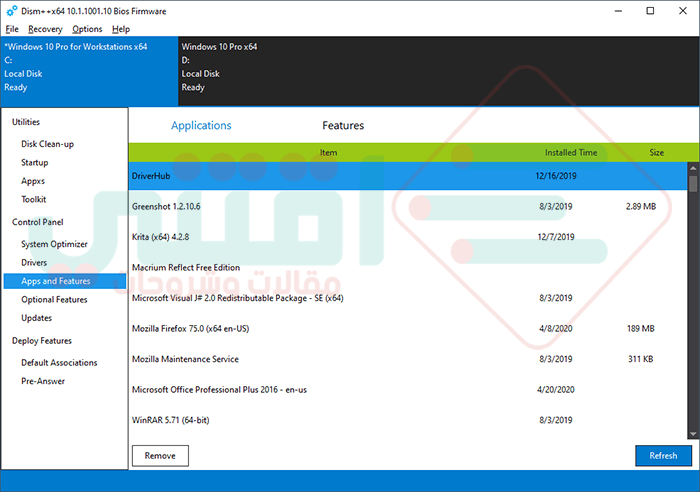This screenshot has width=700, height=492.
Task: Open the Updates section
Action: coord(37,318)
